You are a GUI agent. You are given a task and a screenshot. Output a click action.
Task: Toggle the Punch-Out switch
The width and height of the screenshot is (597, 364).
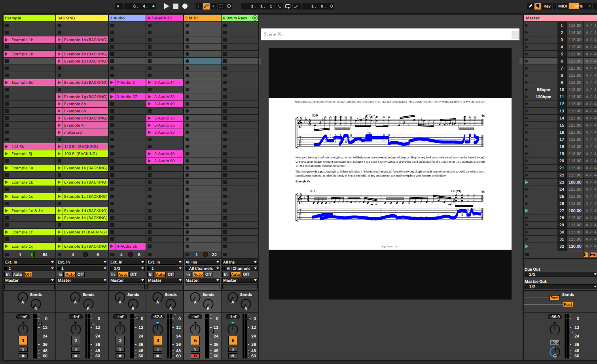point(297,6)
